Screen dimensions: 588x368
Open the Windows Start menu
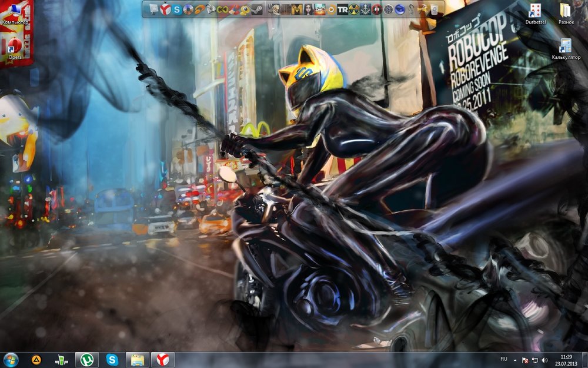(11, 359)
